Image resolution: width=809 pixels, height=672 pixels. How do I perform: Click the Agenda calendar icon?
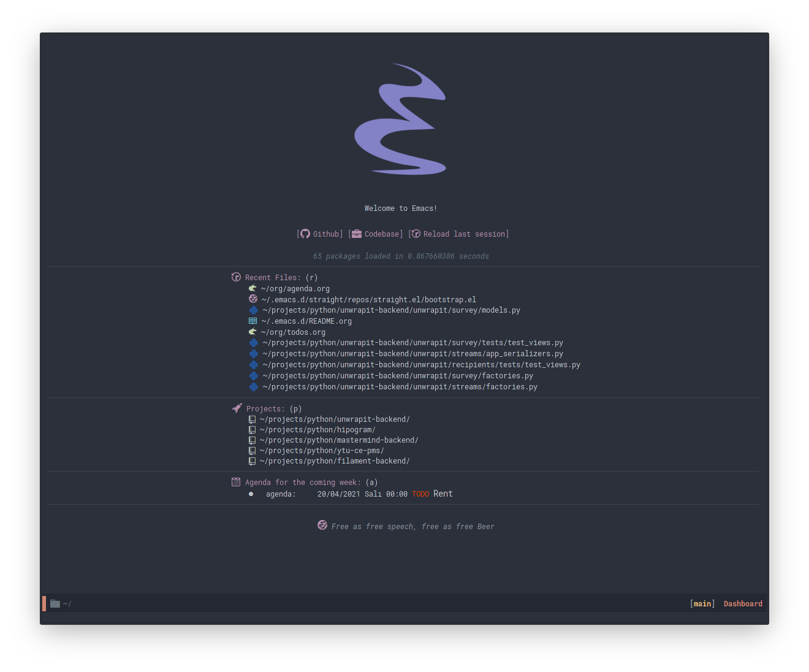click(236, 482)
